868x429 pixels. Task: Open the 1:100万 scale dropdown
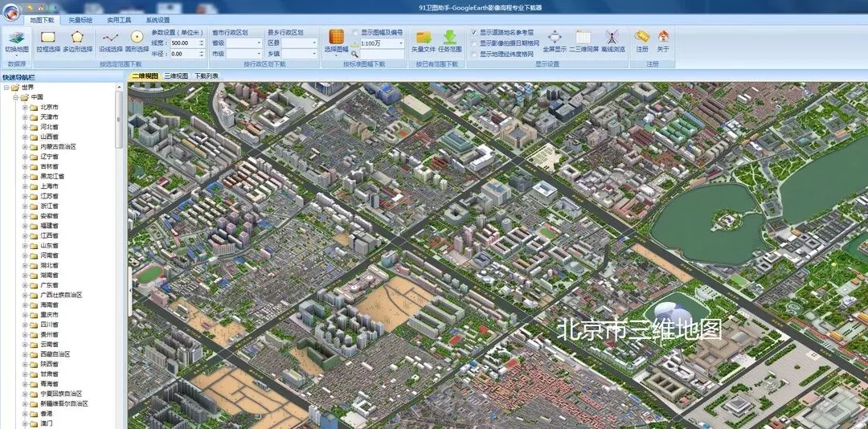pyautogui.click(x=401, y=43)
